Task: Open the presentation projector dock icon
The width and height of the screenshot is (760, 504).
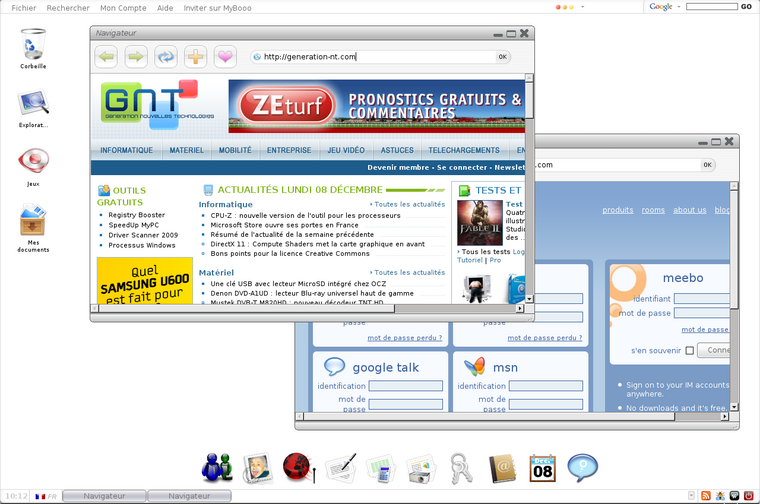Action: click(x=421, y=468)
